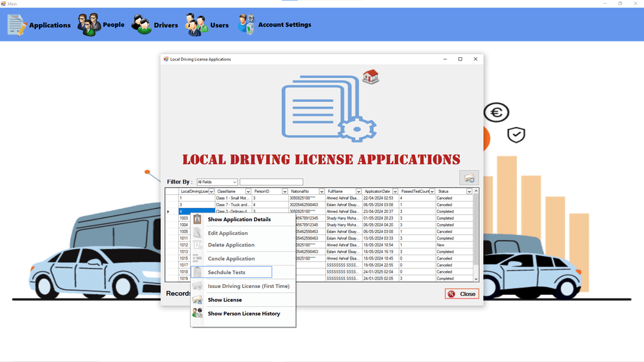Open the ClassName column filter dropdown
The image size is (644, 362).
pos(248,192)
